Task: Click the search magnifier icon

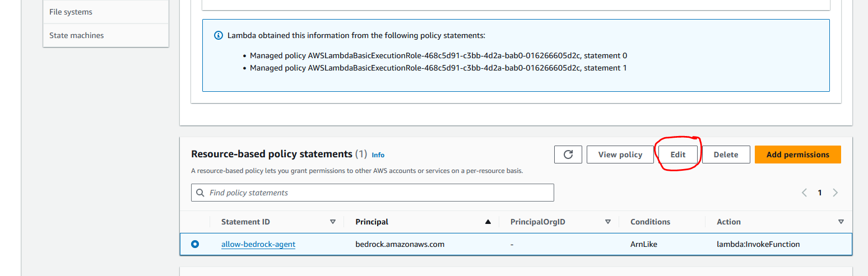Action: [201, 193]
